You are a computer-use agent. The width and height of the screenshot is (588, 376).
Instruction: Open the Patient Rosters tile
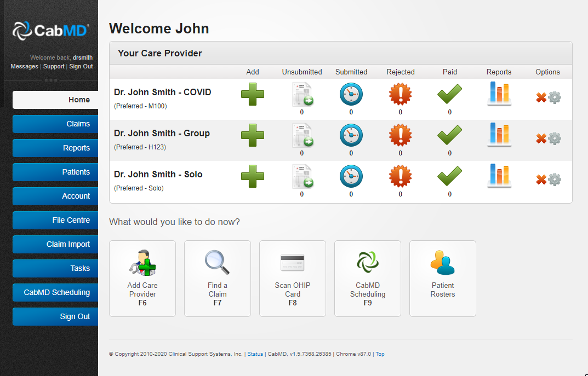[443, 278]
